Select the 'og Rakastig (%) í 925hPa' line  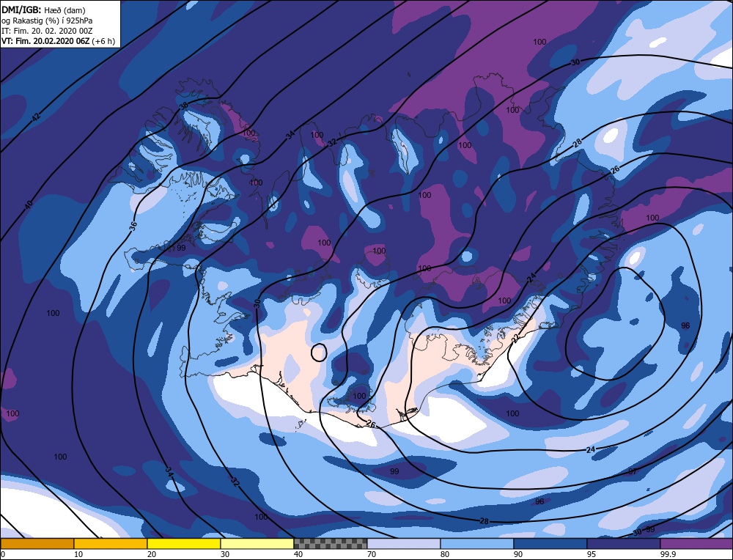[x=47, y=21]
